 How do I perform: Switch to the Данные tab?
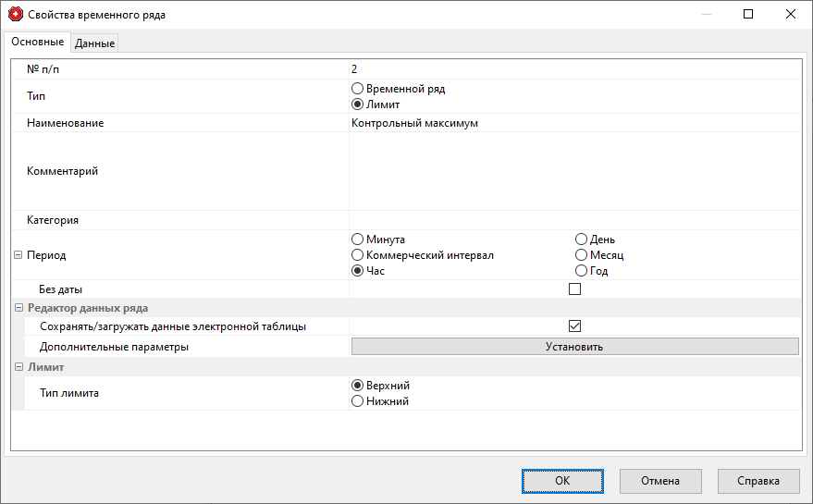click(94, 43)
